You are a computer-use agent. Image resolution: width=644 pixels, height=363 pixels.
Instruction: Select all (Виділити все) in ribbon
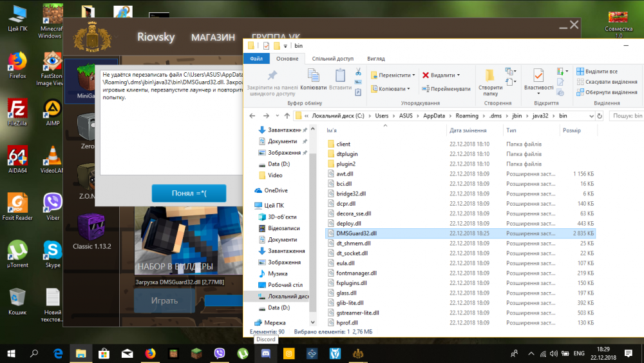pyautogui.click(x=597, y=72)
